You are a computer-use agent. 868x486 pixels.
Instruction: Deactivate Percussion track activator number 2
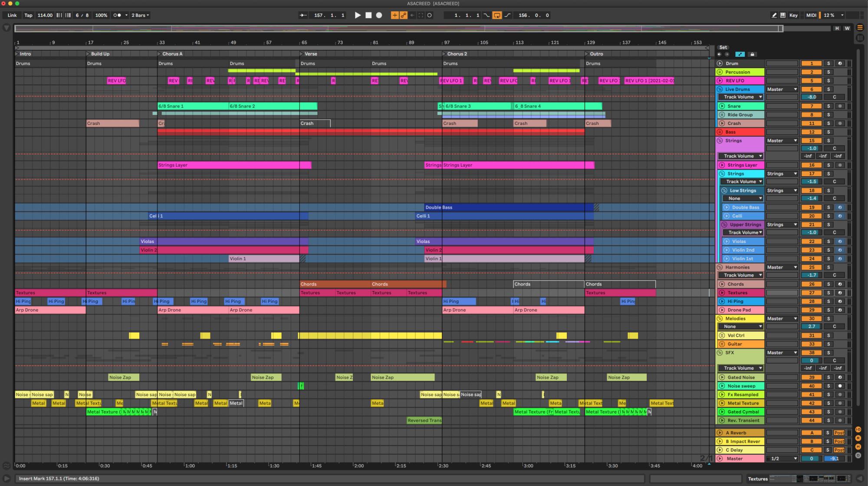tap(812, 72)
